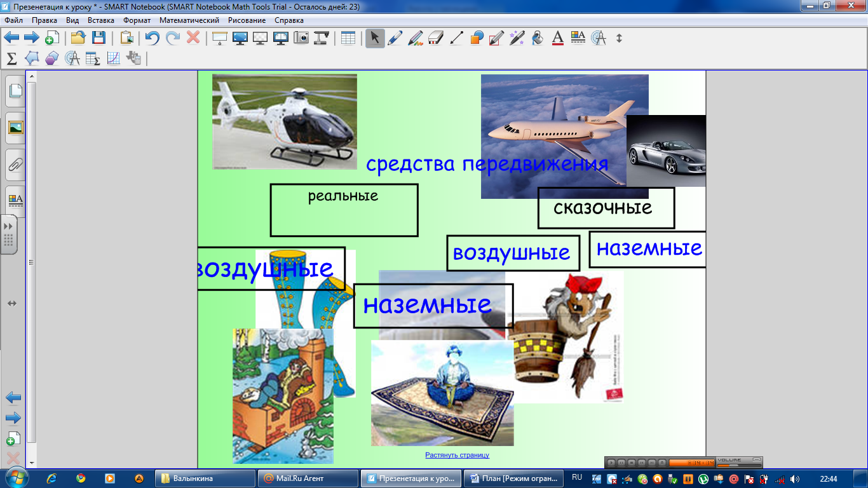Move toolbar to bottom with up-down arrow
868x488 pixels.
click(620, 38)
